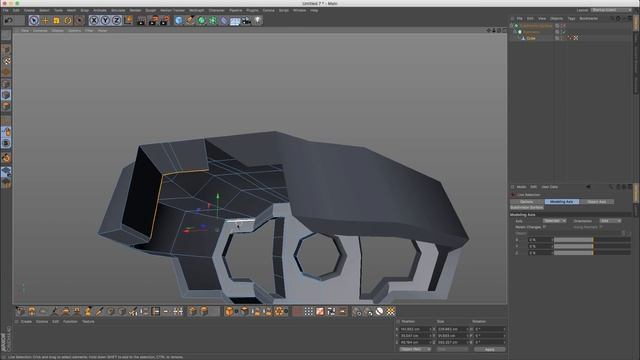
Task: Toggle Symmetry object enable checkmark
Action: [564, 32]
